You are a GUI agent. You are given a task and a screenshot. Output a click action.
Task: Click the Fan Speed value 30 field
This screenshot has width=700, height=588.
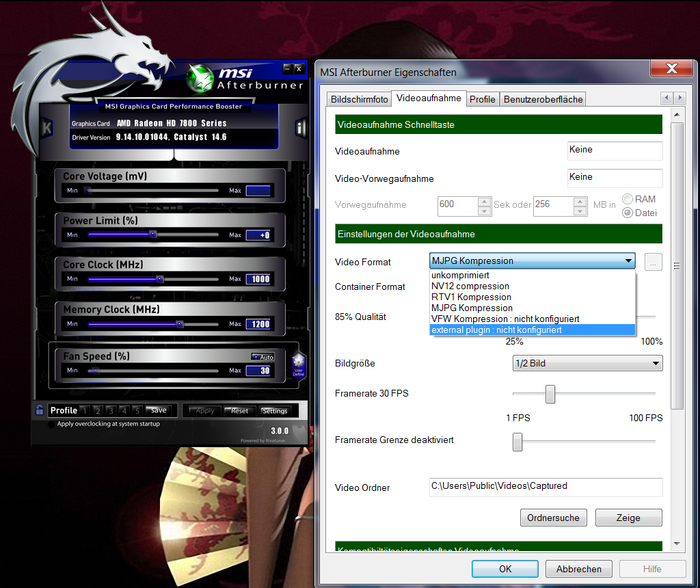pos(258,371)
